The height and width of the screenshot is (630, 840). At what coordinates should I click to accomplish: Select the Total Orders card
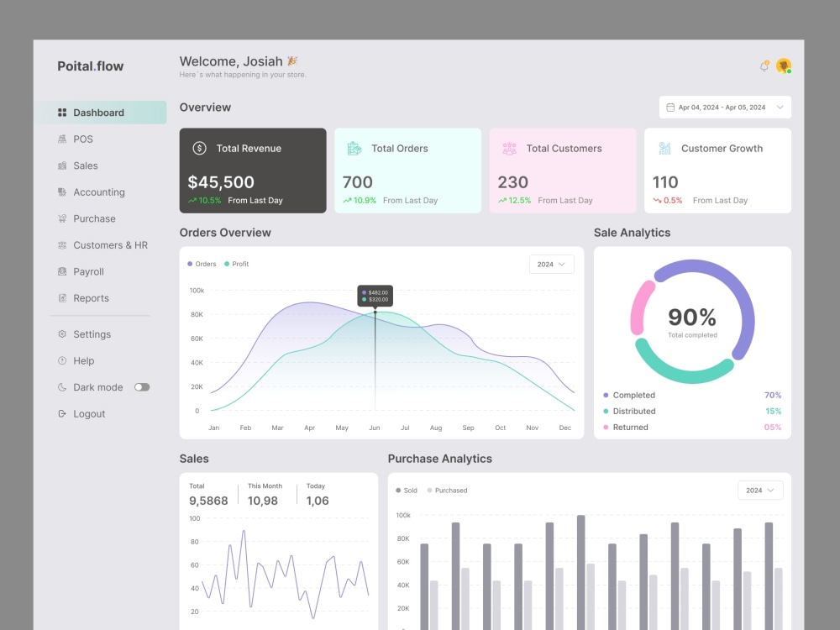(x=407, y=171)
